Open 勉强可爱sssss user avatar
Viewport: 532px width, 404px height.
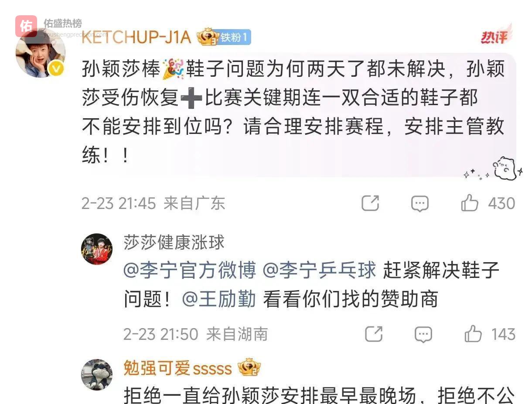pos(97,375)
